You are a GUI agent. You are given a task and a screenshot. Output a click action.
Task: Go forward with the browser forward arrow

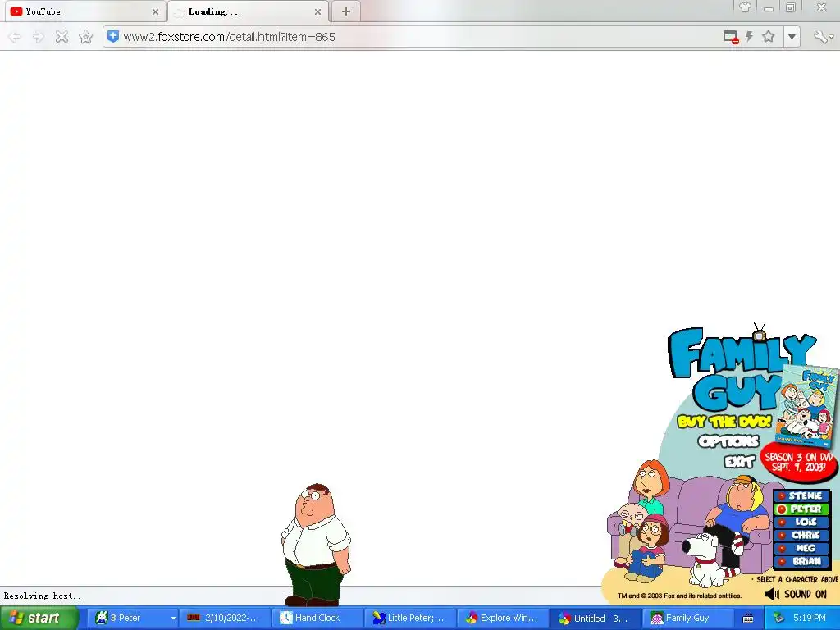(38, 37)
